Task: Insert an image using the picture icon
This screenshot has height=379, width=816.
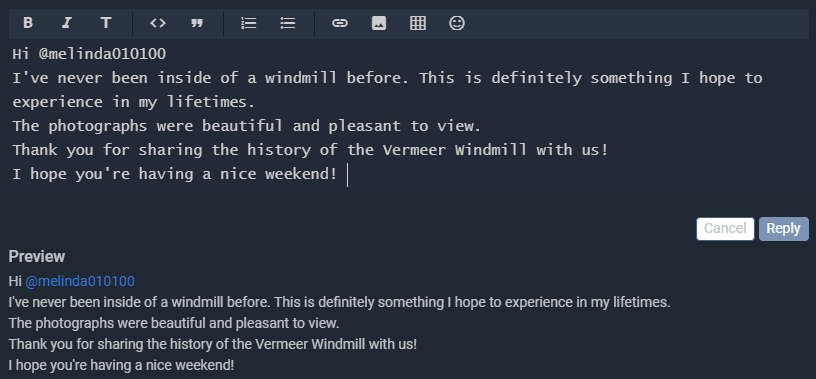Action: (x=379, y=23)
